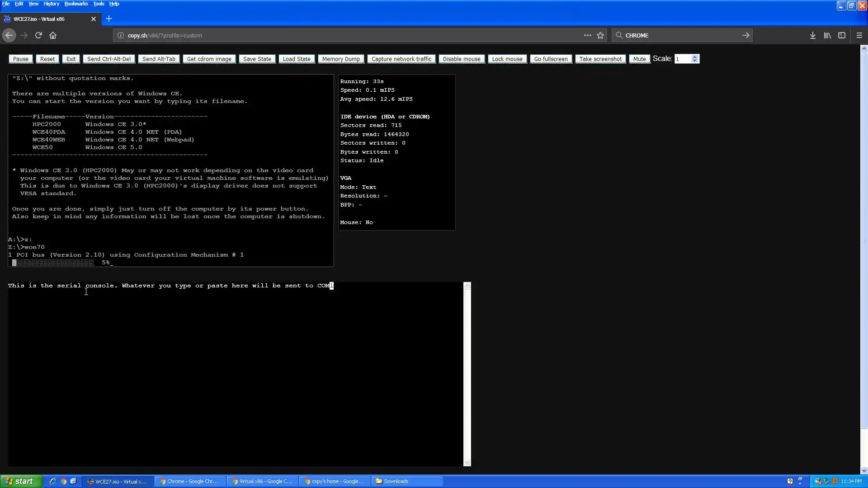
Task: Click the page actions three-dot icon
Action: (587, 35)
